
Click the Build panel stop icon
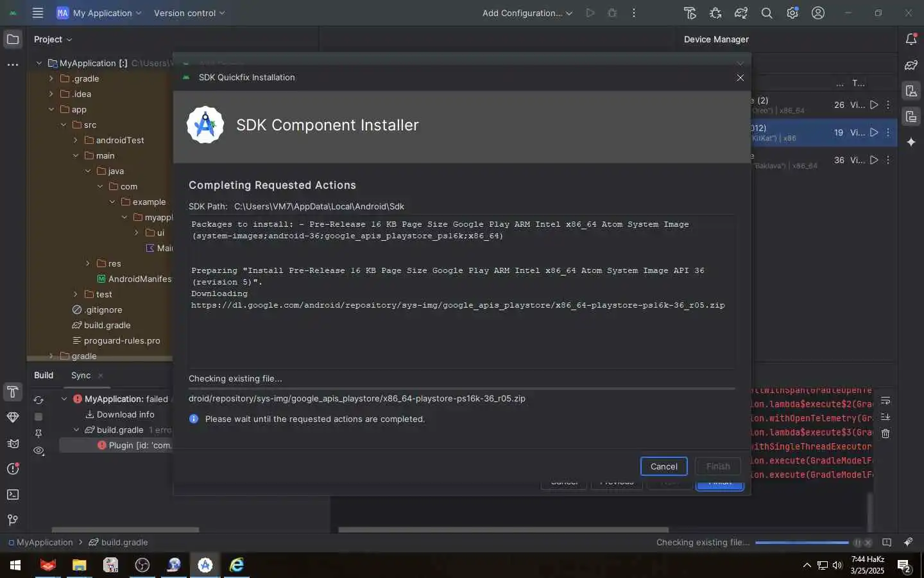(x=38, y=417)
